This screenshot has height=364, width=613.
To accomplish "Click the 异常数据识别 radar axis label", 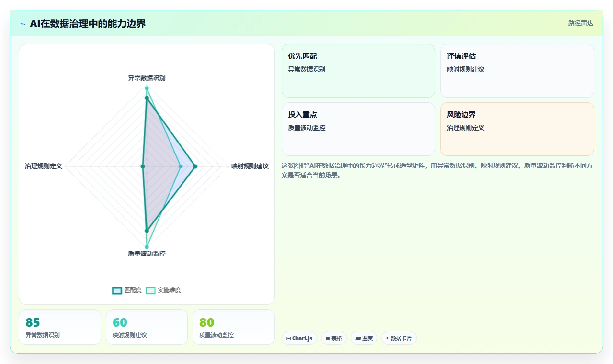I will pos(147,77).
